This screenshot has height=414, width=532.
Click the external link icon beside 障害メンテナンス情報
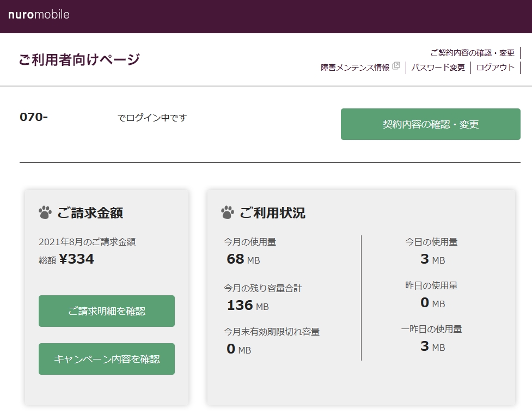pos(396,66)
